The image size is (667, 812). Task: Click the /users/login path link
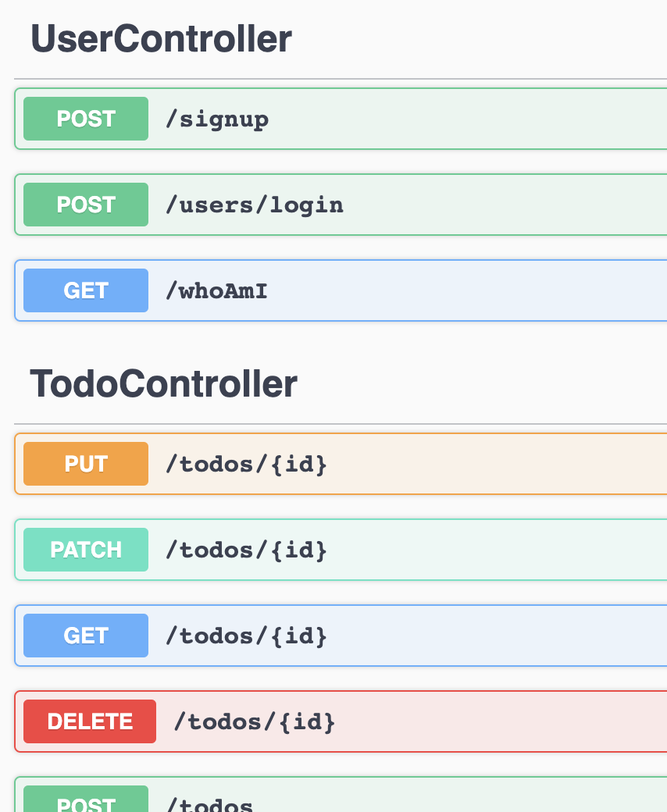(x=255, y=205)
